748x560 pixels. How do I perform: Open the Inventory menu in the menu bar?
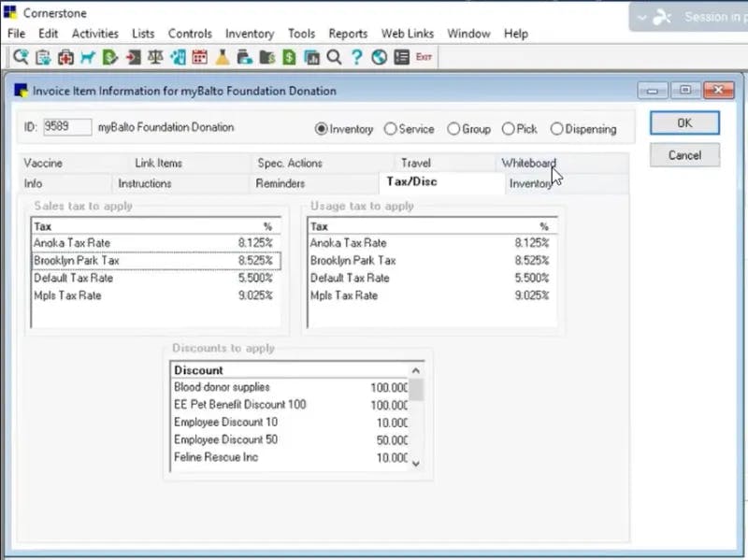250,34
